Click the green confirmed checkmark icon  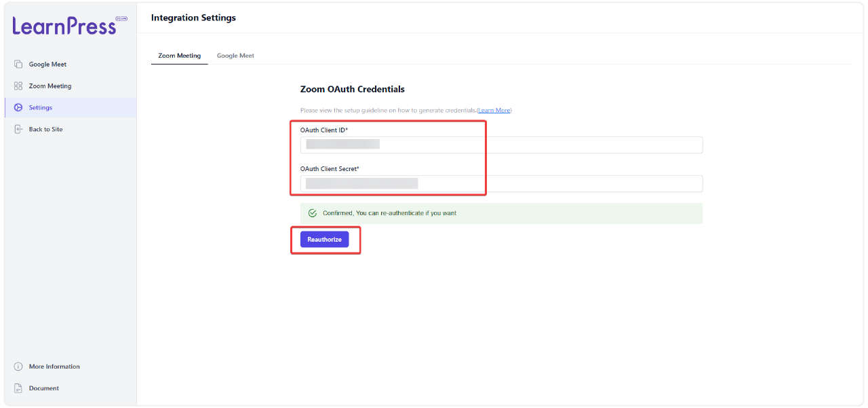click(313, 213)
